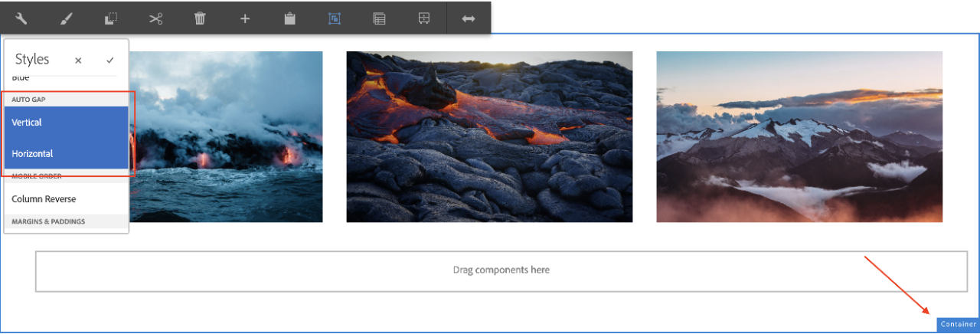Toggle the Column Reverse style
The image size is (980, 334).
click(x=66, y=198)
